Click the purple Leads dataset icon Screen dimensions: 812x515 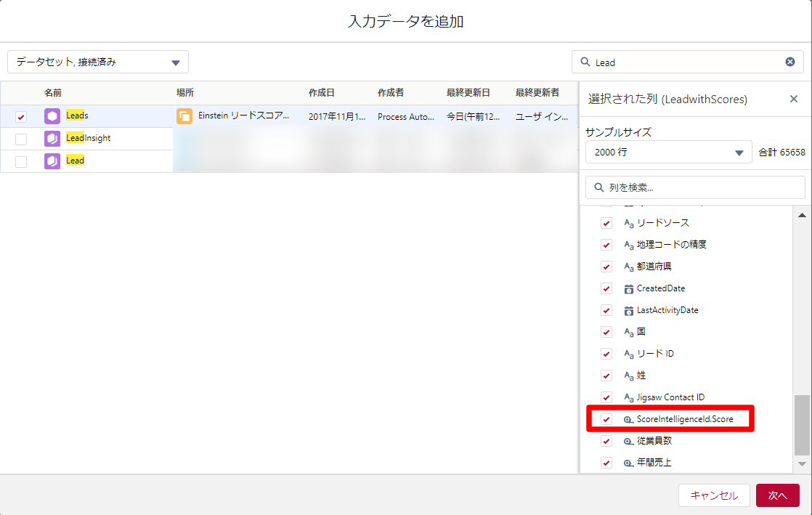(x=52, y=116)
